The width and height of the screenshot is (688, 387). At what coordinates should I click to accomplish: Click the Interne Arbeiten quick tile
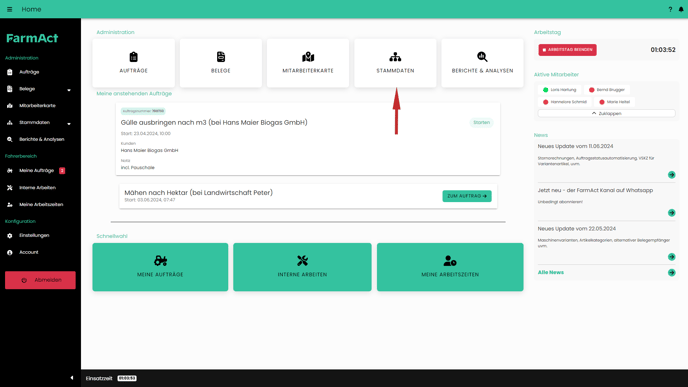[x=302, y=267]
